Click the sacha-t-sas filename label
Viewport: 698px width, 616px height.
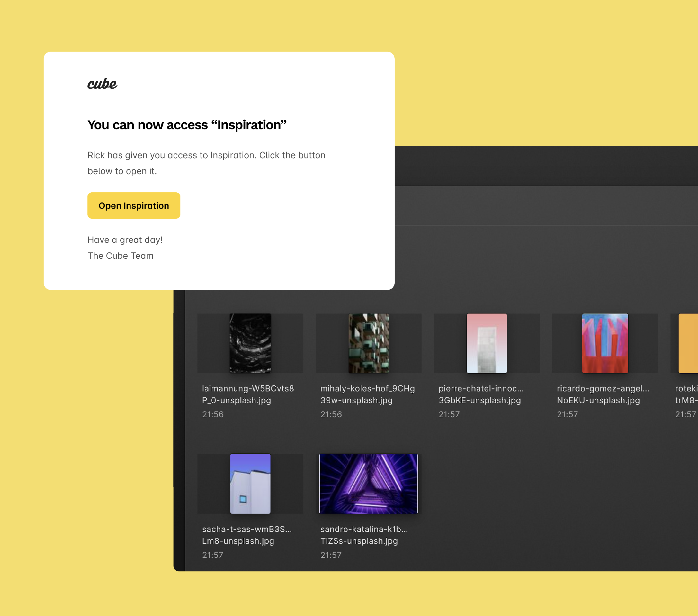tap(246, 535)
